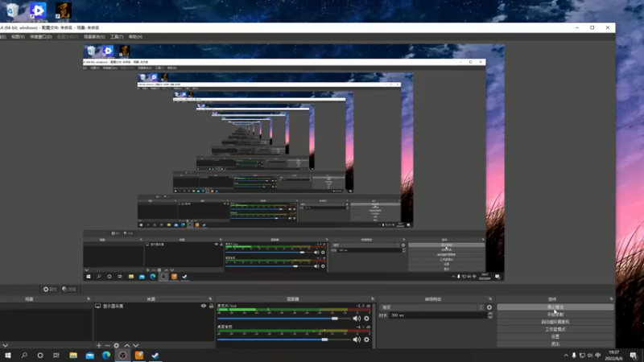The height and width of the screenshot is (362, 644).
Task: Open Microsoft Edge from taskbar
Action: [106, 356]
